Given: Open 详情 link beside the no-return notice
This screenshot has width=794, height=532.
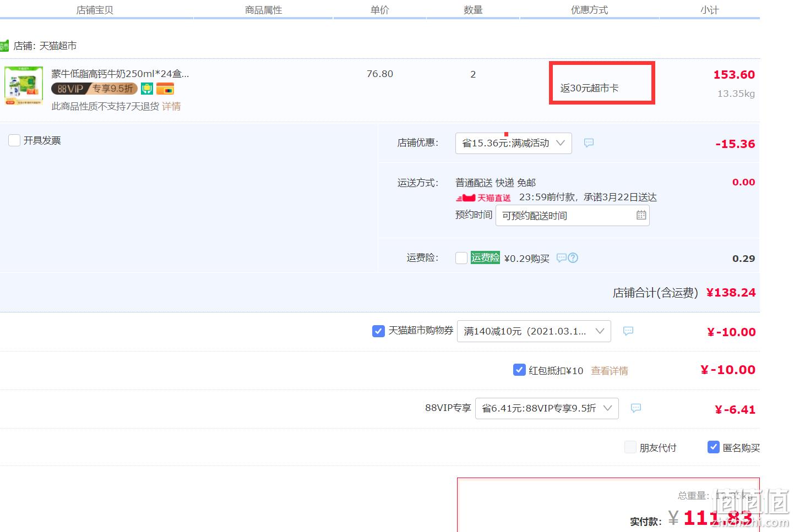Looking at the screenshot, I should [171, 106].
